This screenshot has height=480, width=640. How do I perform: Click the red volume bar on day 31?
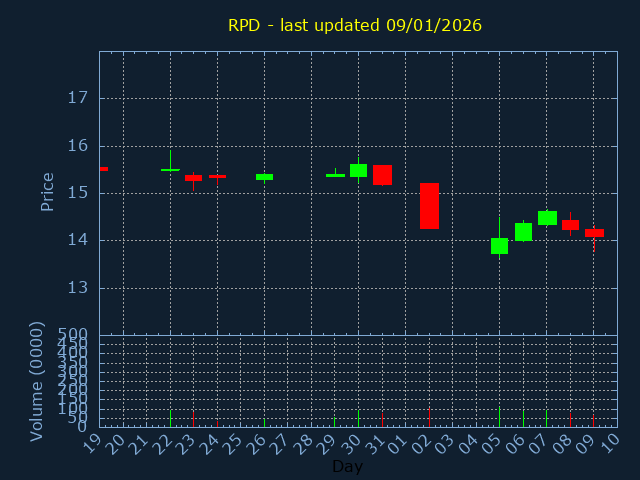pyautogui.click(x=382, y=419)
